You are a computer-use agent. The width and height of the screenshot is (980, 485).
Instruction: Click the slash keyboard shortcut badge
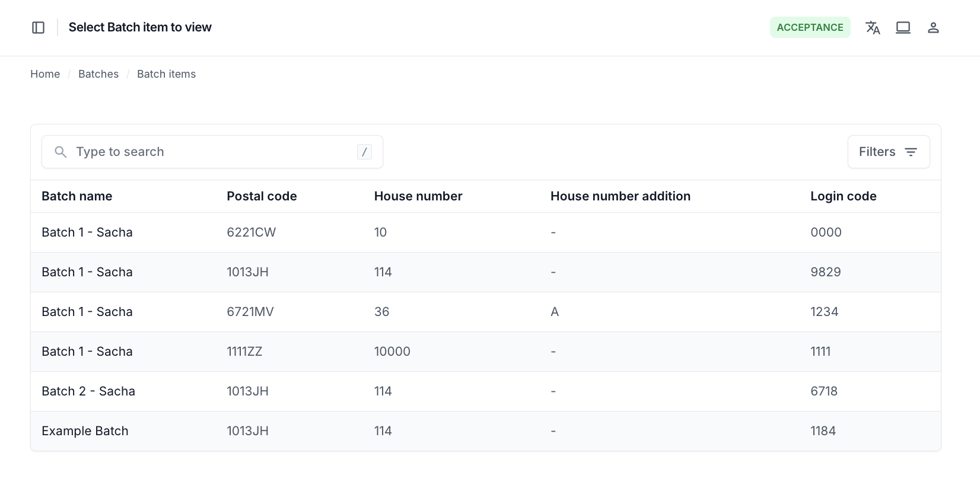[x=364, y=152]
